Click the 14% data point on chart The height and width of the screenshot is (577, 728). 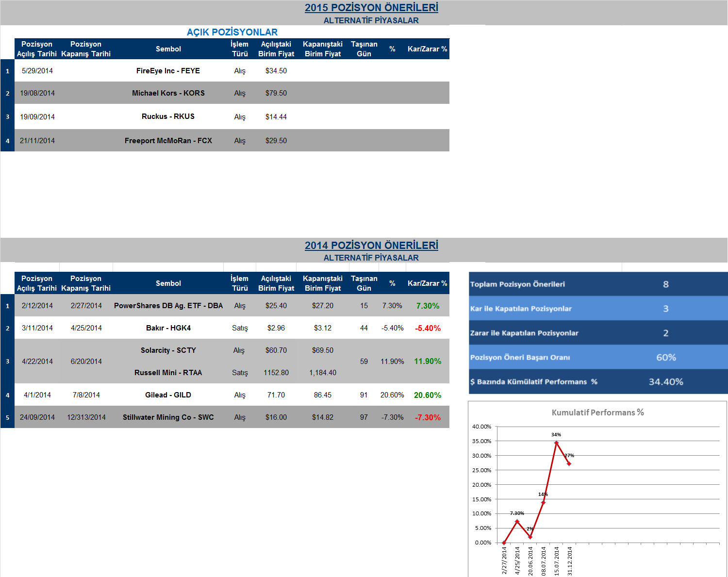pos(543,502)
